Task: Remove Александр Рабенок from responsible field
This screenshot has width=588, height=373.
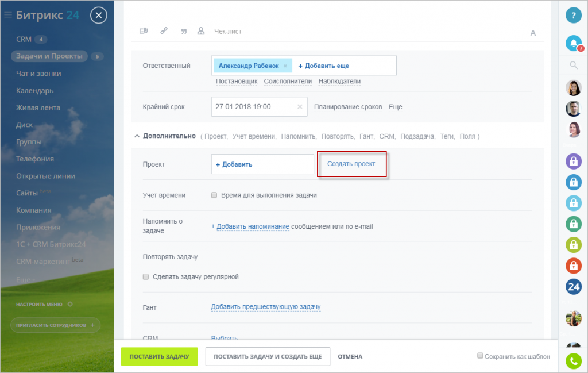Action: (285, 66)
